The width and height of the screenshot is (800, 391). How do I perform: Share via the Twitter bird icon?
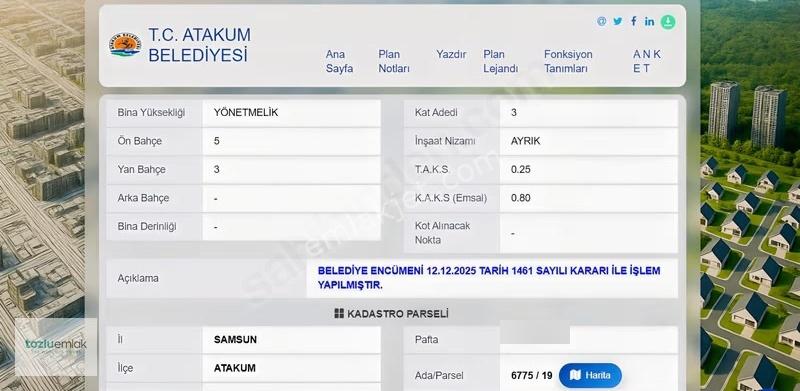click(x=618, y=21)
